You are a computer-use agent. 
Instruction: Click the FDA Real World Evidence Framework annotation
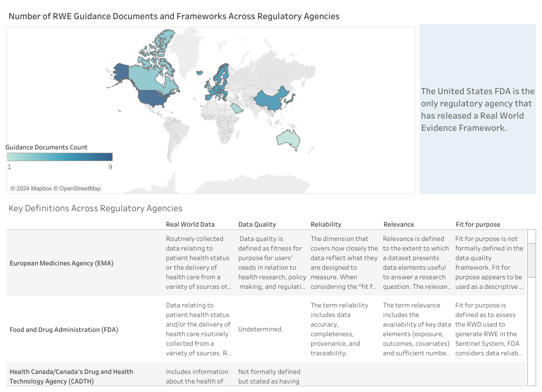(478, 109)
